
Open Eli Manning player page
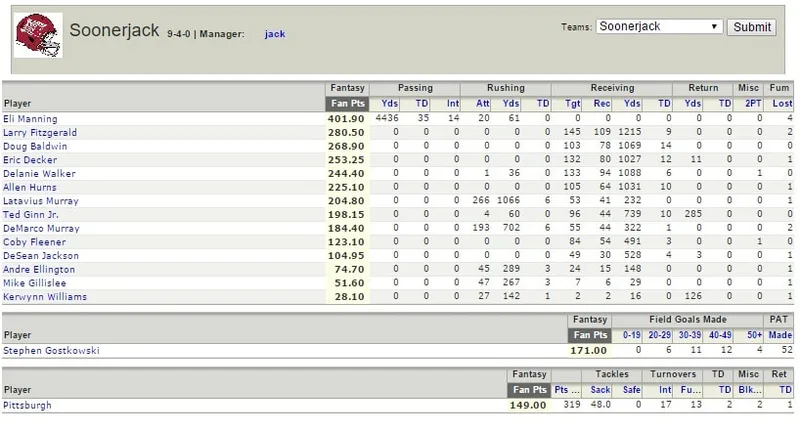[x=30, y=119]
